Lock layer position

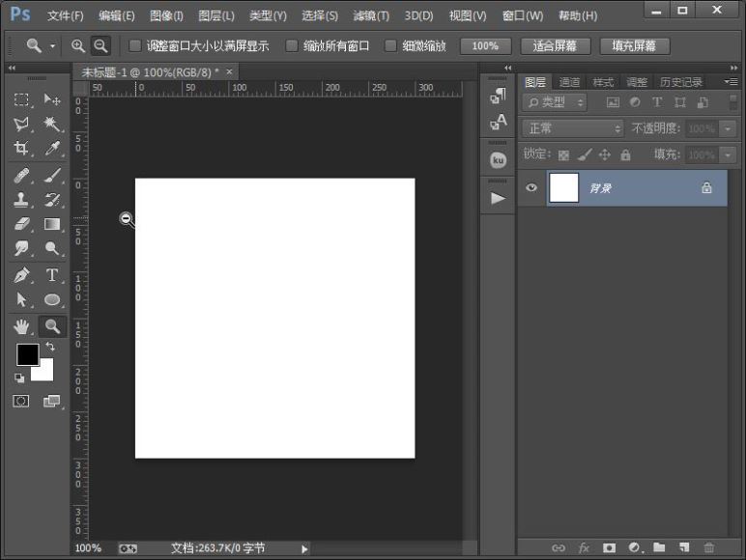coord(605,154)
